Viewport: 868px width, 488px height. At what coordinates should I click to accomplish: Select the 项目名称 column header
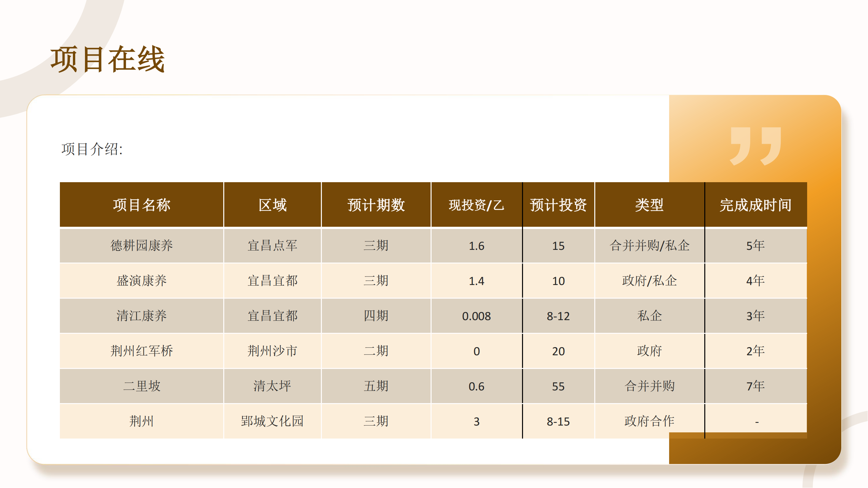coord(142,204)
